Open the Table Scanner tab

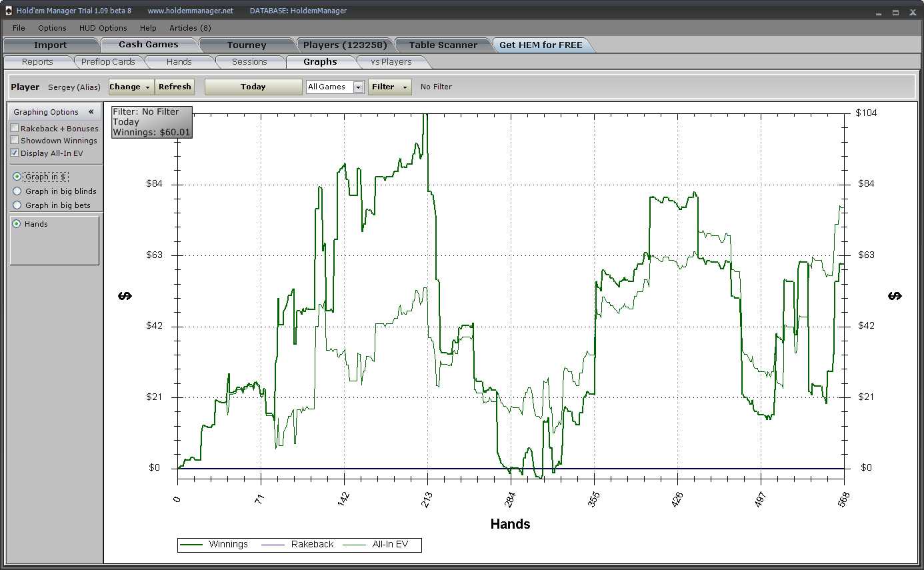(x=443, y=45)
